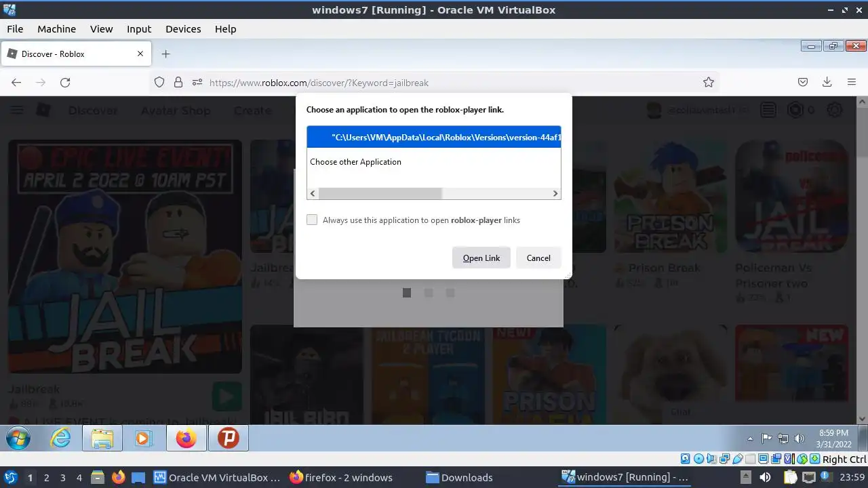Open Policeman Vs Prisoner two thumbnail

(791, 197)
